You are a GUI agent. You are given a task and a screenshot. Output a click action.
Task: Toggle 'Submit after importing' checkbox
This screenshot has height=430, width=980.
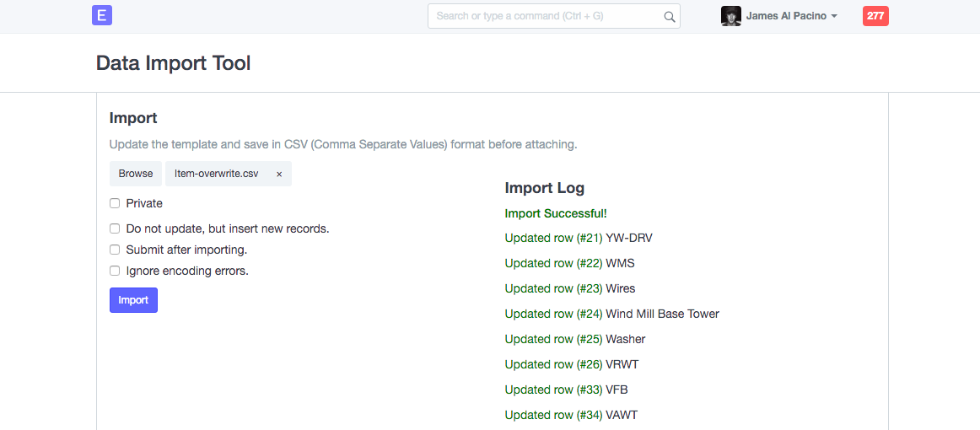pyautogui.click(x=115, y=250)
